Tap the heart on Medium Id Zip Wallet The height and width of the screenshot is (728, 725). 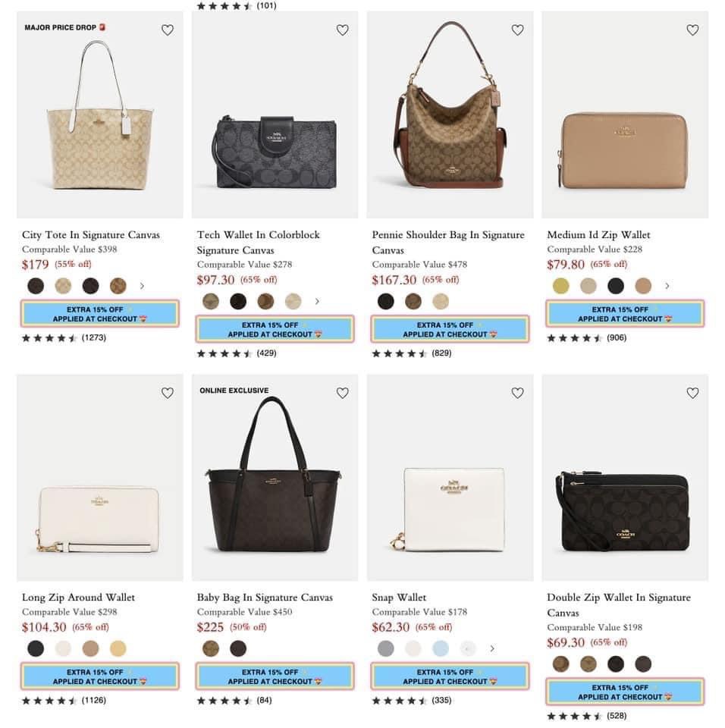(692, 30)
